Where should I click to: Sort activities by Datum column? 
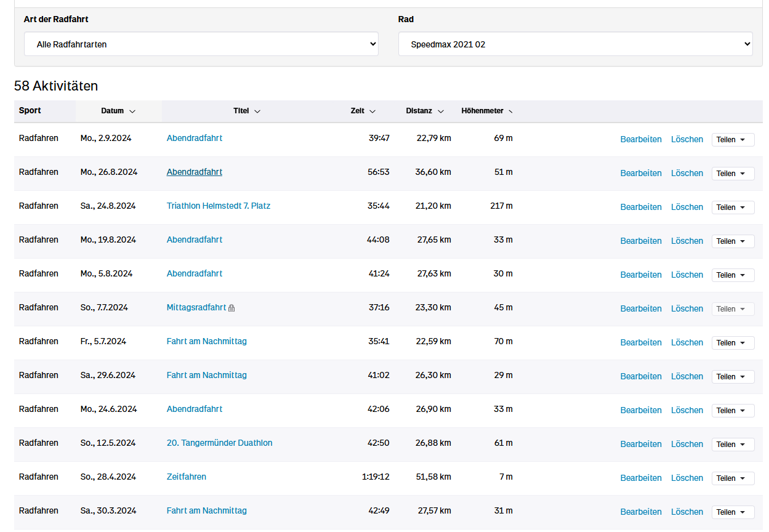pyautogui.click(x=118, y=111)
